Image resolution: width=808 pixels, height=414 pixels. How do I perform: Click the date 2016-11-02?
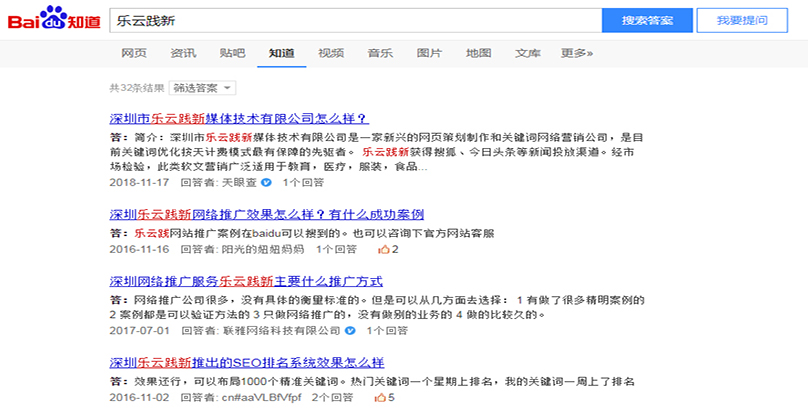(x=139, y=398)
